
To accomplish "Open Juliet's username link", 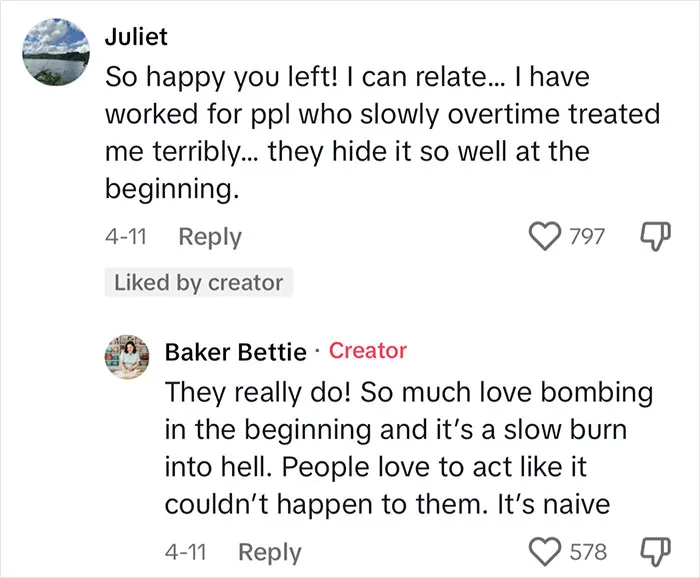I will pos(136,37).
